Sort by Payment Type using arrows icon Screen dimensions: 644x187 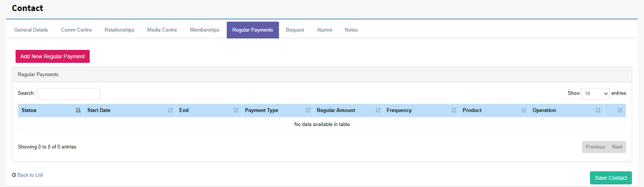(308, 110)
